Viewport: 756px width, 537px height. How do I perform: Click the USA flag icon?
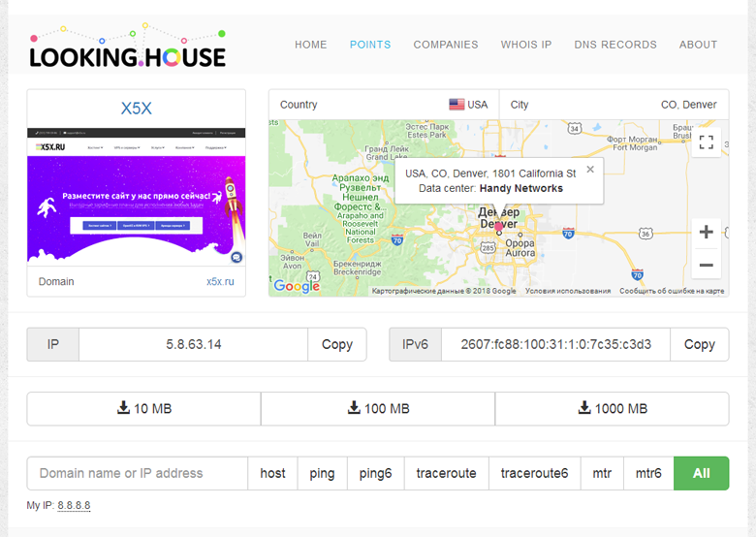point(457,105)
